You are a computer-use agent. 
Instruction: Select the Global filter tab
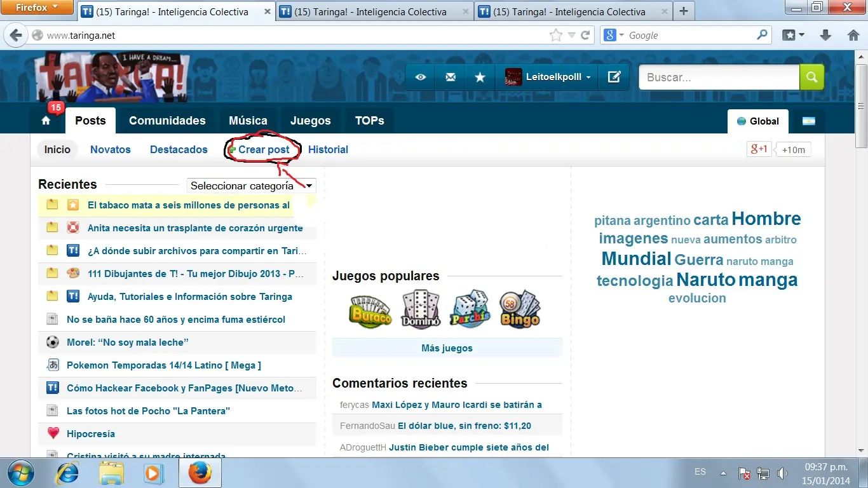pyautogui.click(x=757, y=121)
